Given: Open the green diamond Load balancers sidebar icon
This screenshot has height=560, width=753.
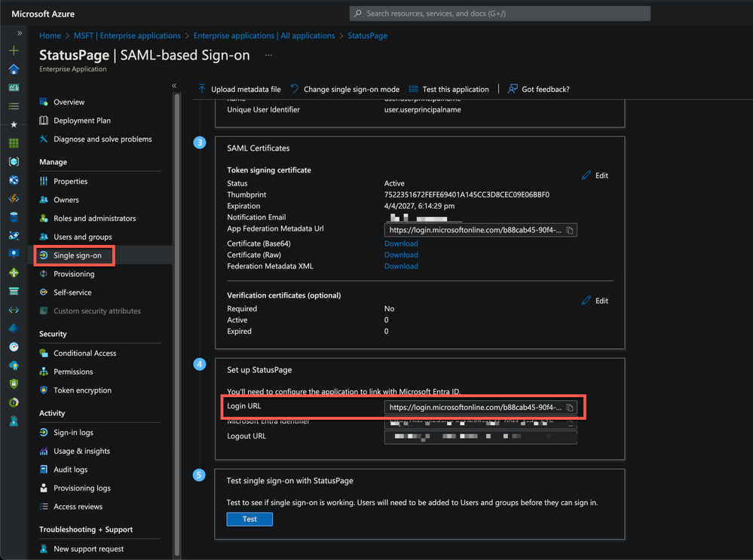Looking at the screenshot, I should coord(14,273).
